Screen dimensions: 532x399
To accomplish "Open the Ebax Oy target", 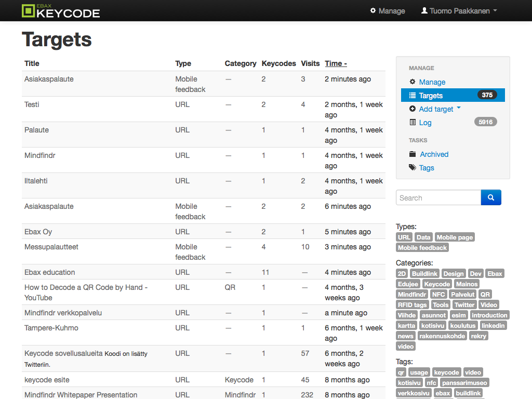I will (x=38, y=232).
